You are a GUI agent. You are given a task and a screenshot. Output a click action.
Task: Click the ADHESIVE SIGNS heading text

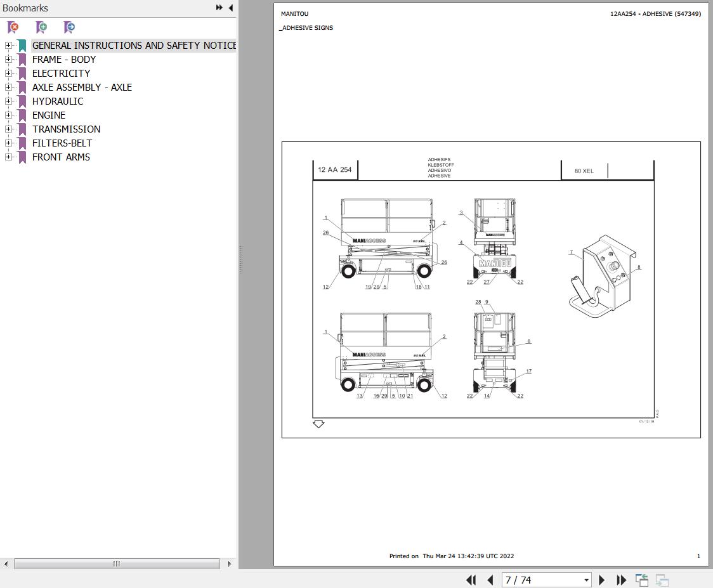coord(308,28)
